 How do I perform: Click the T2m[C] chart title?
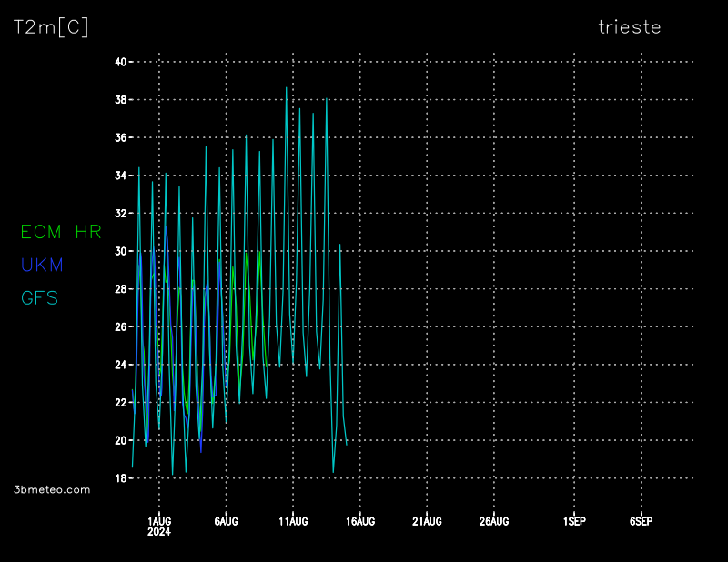click(x=51, y=27)
